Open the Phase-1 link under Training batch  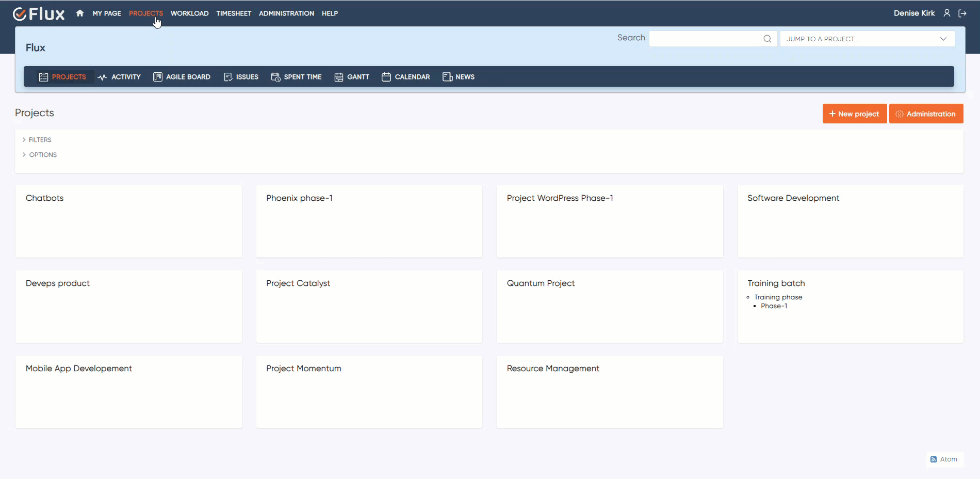pos(774,306)
